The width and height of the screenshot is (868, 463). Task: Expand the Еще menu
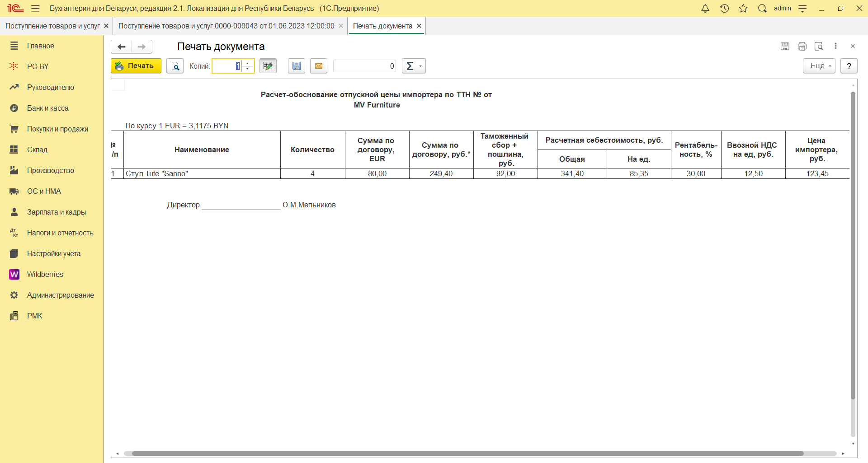click(x=819, y=66)
